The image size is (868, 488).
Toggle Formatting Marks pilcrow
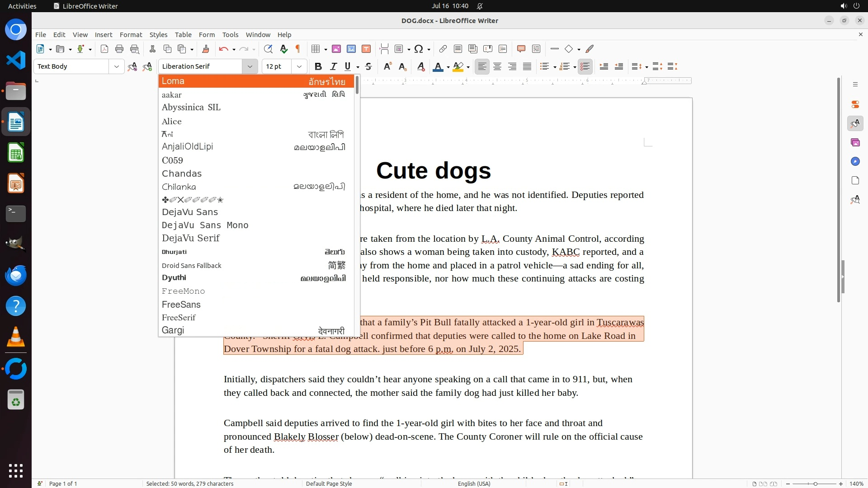pyautogui.click(x=298, y=49)
